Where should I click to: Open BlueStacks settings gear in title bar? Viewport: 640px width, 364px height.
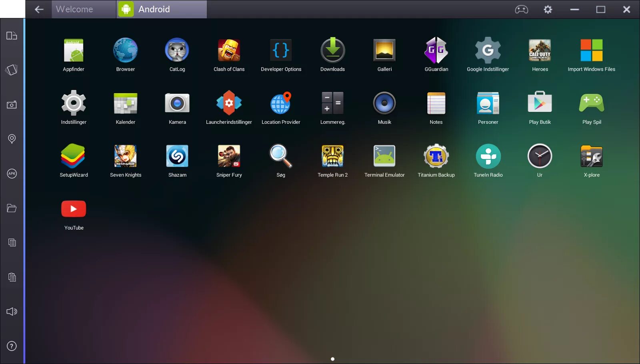[x=548, y=9]
